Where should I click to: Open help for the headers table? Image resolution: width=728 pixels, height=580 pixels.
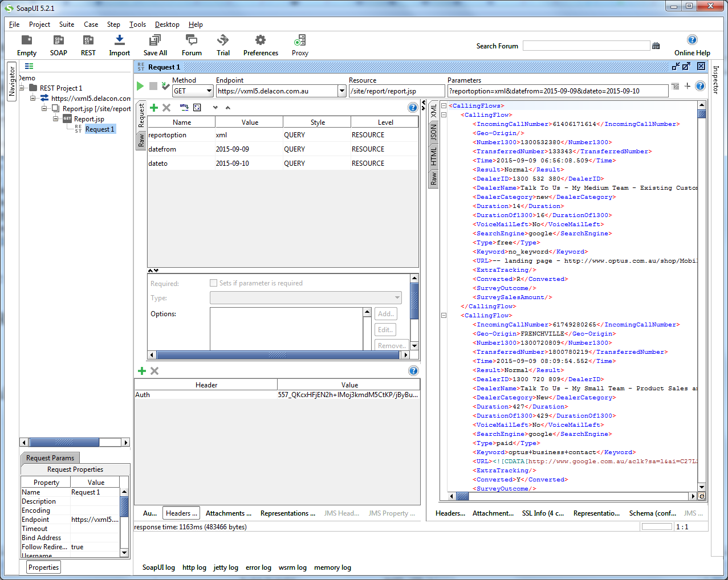(413, 371)
